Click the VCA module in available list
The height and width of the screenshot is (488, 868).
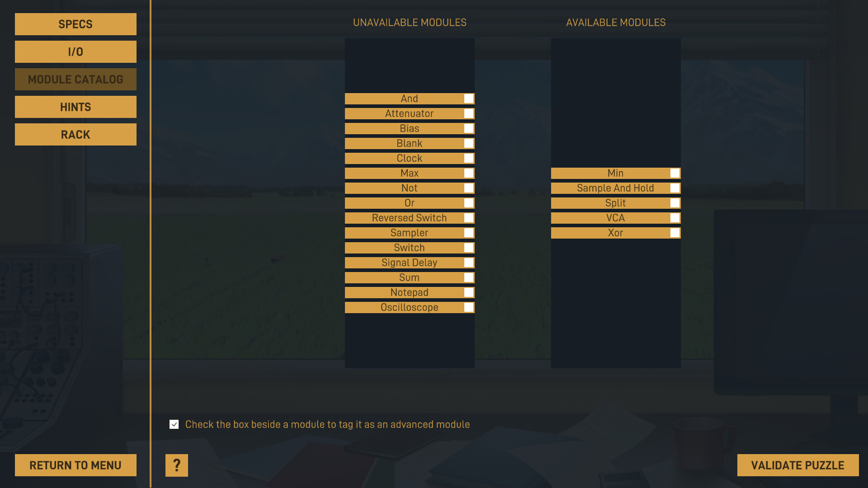[615, 217]
